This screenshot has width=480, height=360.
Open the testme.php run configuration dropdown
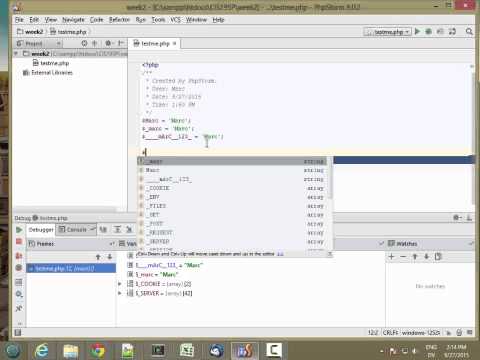(388, 32)
